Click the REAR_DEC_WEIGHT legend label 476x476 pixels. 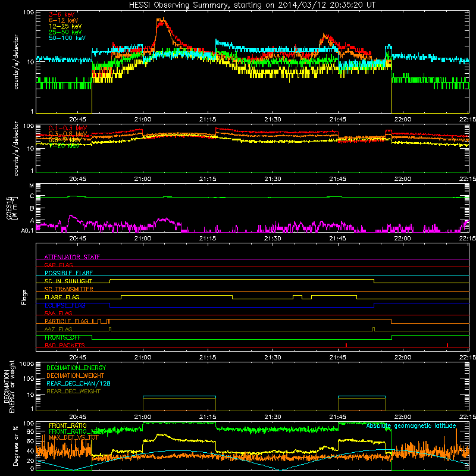pyautogui.click(x=73, y=392)
